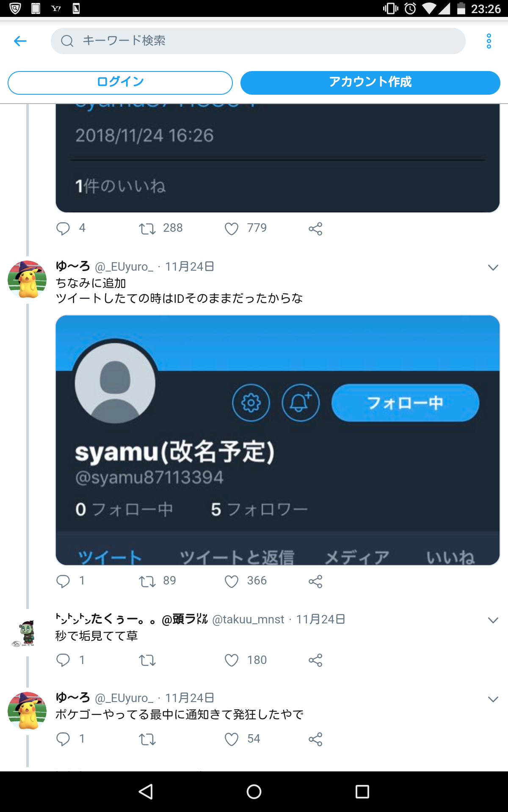508x812 pixels.
Task: Share the tweet with 366 likes
Action: 315,582
